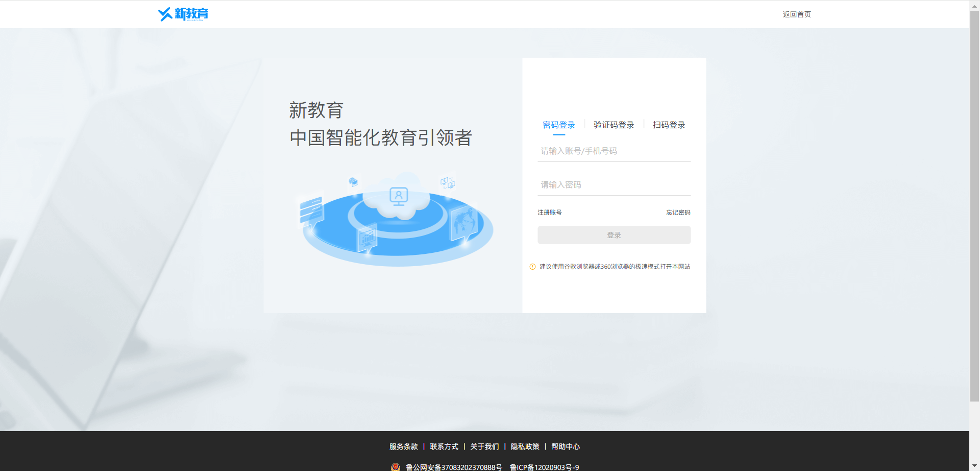Open 服务条款 in the footer

403,446
